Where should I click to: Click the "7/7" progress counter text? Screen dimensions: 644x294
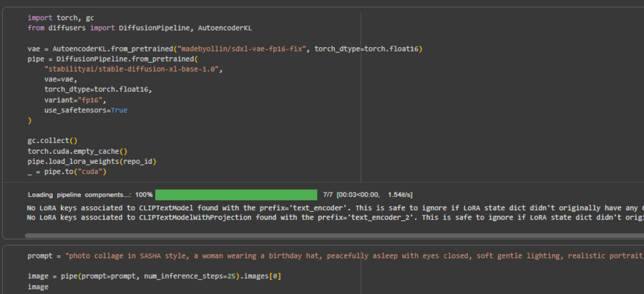(328, 195)
